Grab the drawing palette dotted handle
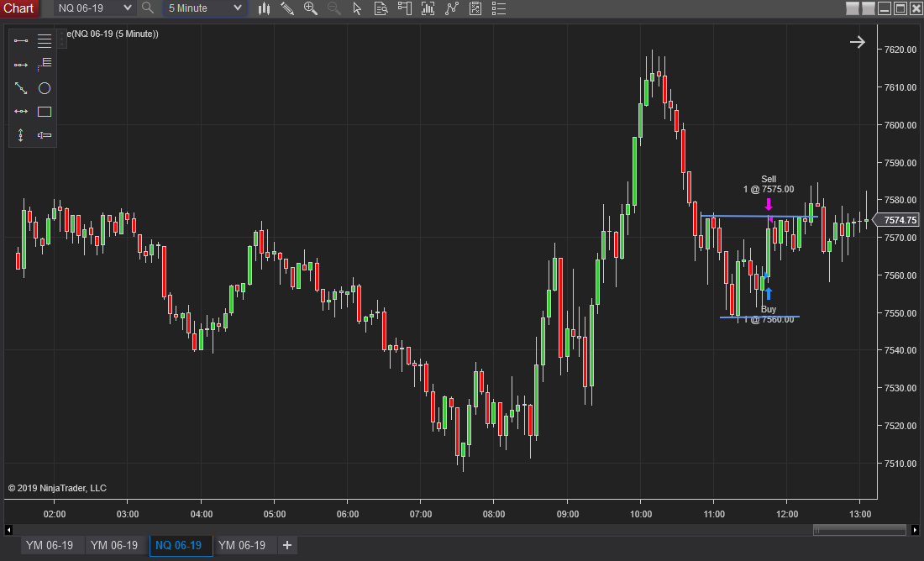The width and height of the screenshot is (924, 561). tap(62, 38)
